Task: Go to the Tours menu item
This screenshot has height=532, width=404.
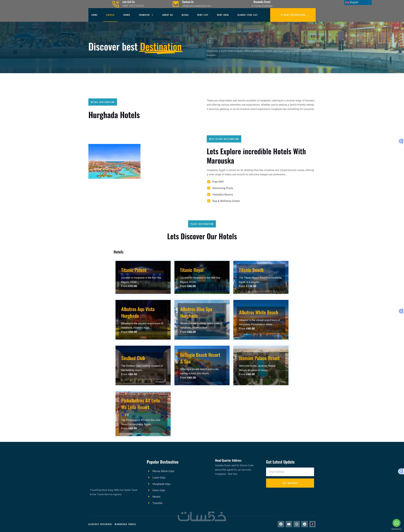Action: (126, 15)
